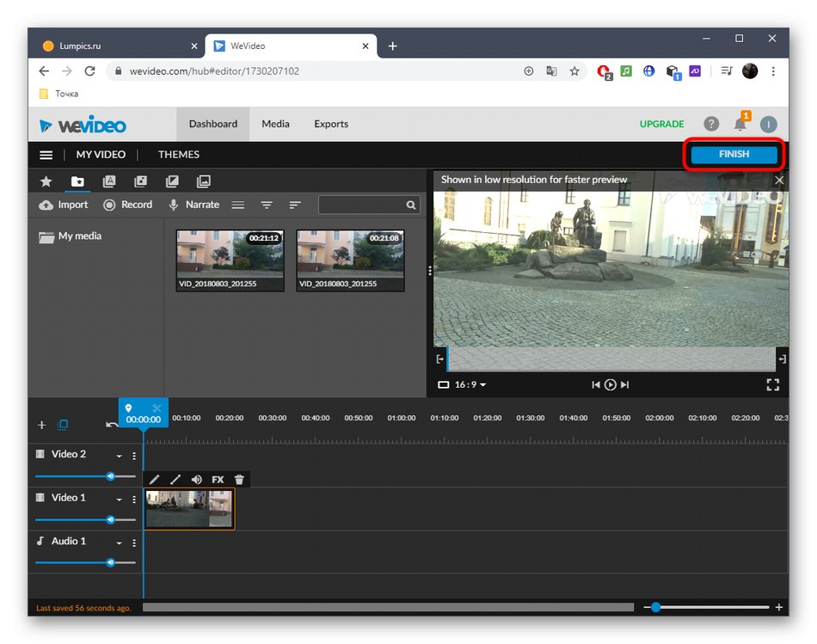Click the blue FINISH button
The height and width of the screenshot is (644, 817).
734,155
